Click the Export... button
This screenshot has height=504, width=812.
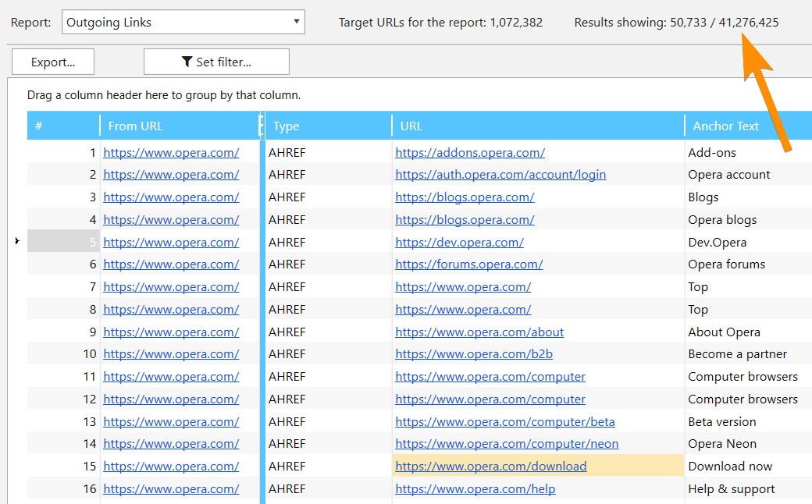53,62
